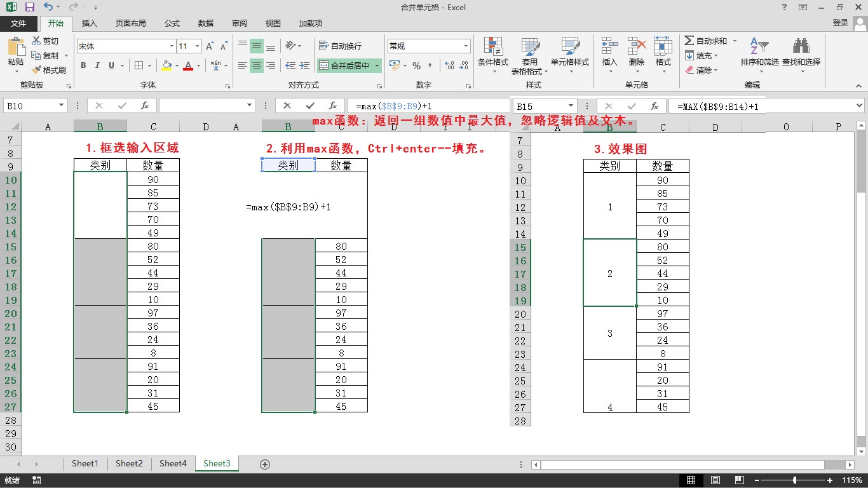Screen dimensions: 868x488
Task: Click the Insert (插入) cells icon
Action: click(610, 46)
